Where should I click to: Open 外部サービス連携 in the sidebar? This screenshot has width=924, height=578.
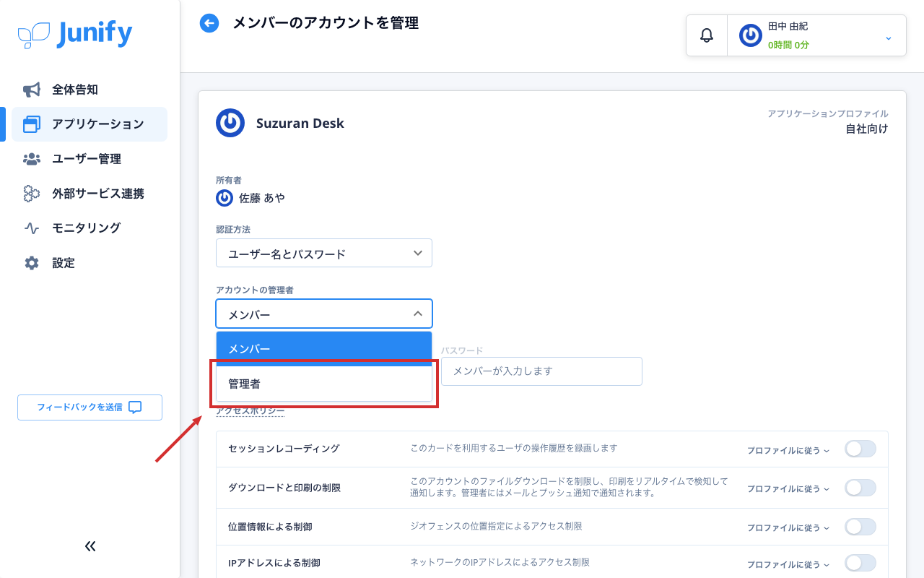tap(90, 194)
